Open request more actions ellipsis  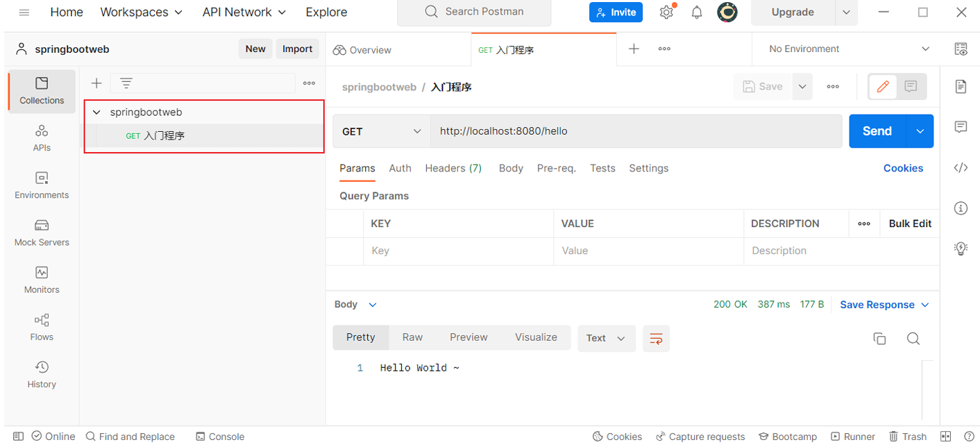(833, 87)
